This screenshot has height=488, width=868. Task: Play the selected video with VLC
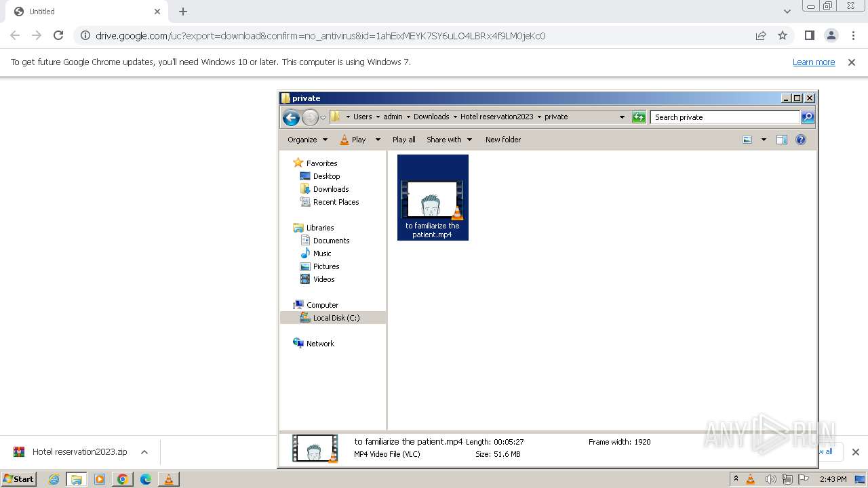coord(353,140)
